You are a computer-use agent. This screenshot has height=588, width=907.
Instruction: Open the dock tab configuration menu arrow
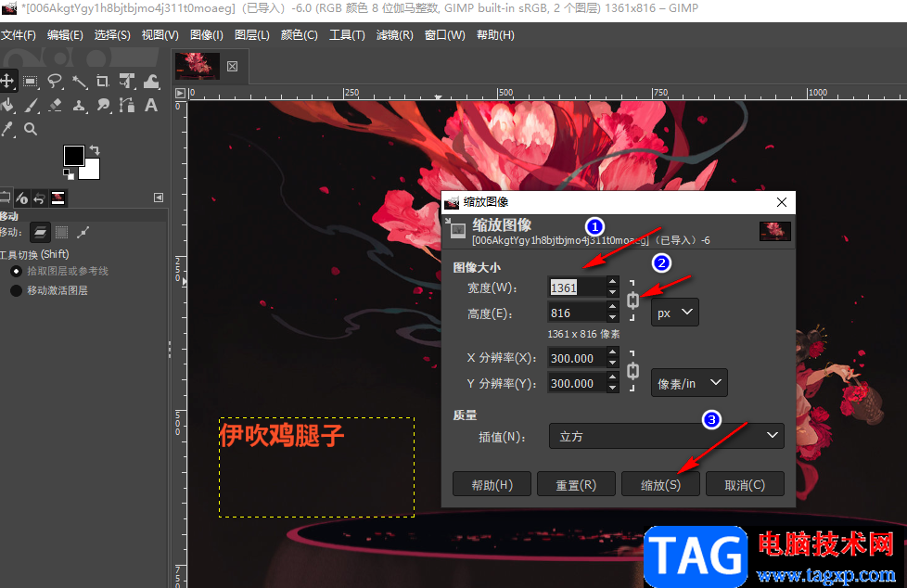click(159, 198)
